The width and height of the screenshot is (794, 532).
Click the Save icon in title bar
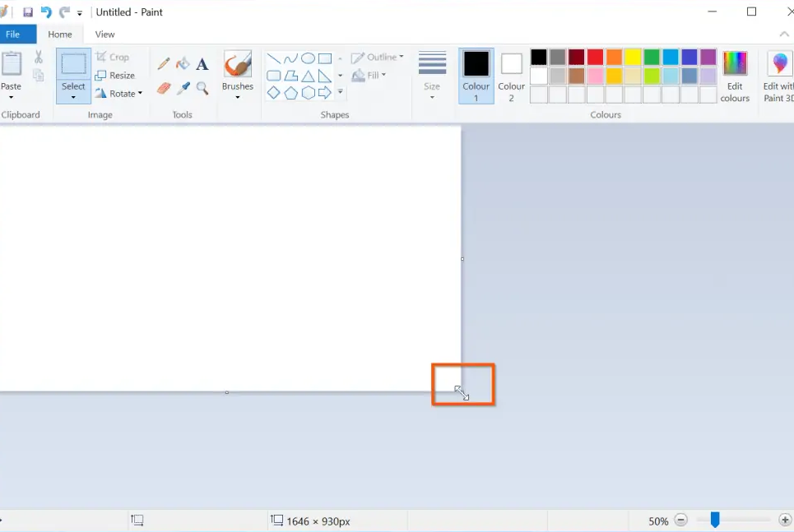[28, 12]
